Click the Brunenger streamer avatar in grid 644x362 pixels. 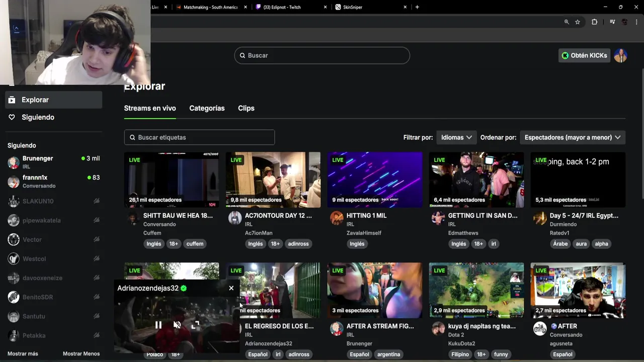pyautogui.click(x=337, y=329)
